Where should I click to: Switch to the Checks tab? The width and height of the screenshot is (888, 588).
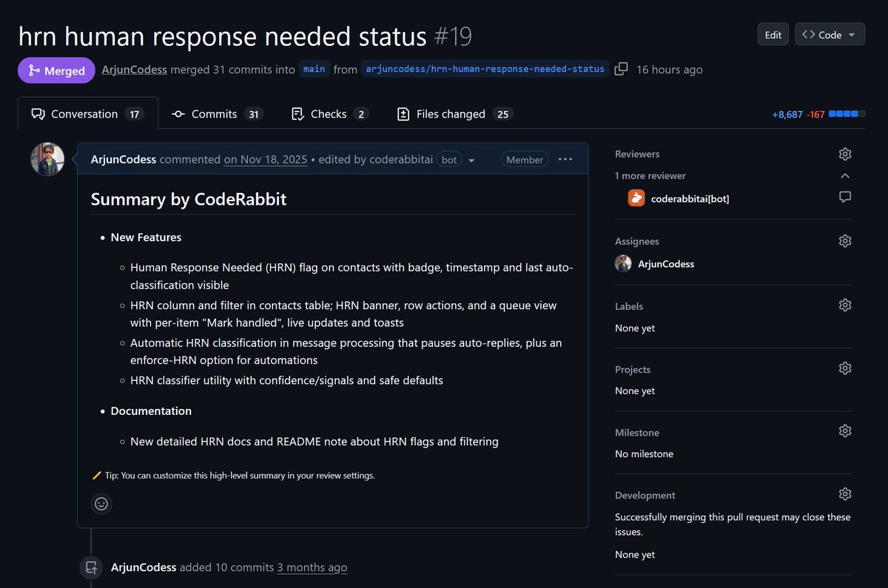coord(330,114)
